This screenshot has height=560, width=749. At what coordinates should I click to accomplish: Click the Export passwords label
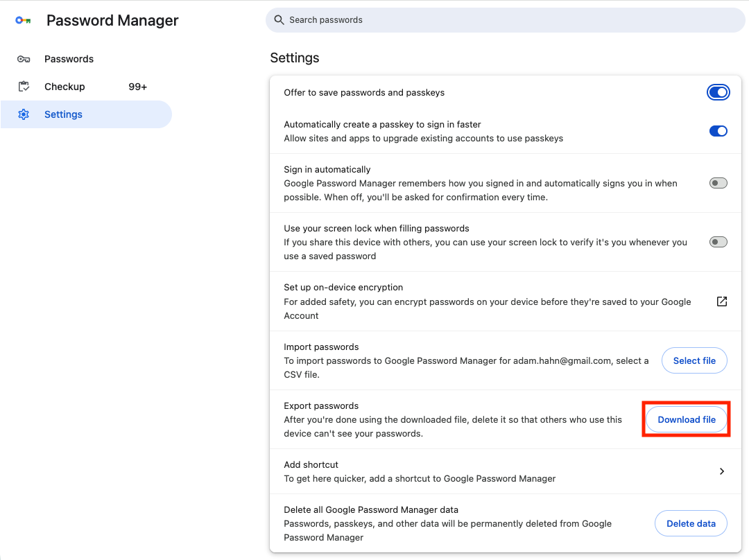click(x=321, y=406)
